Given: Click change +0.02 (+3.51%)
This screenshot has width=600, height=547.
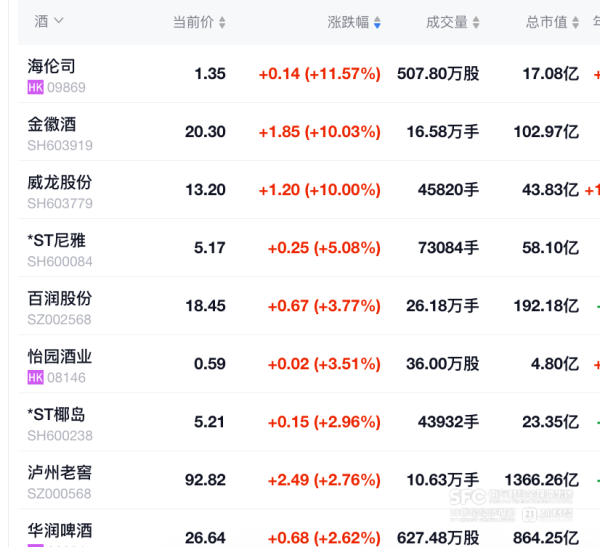Looking at the screenshot, I should tap(324, 364).
